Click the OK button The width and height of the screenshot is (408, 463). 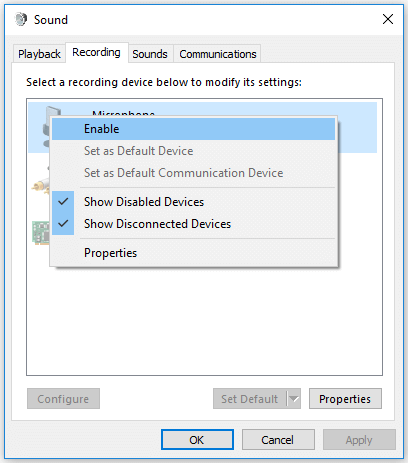pyautogui.click(x=197, y=440)
